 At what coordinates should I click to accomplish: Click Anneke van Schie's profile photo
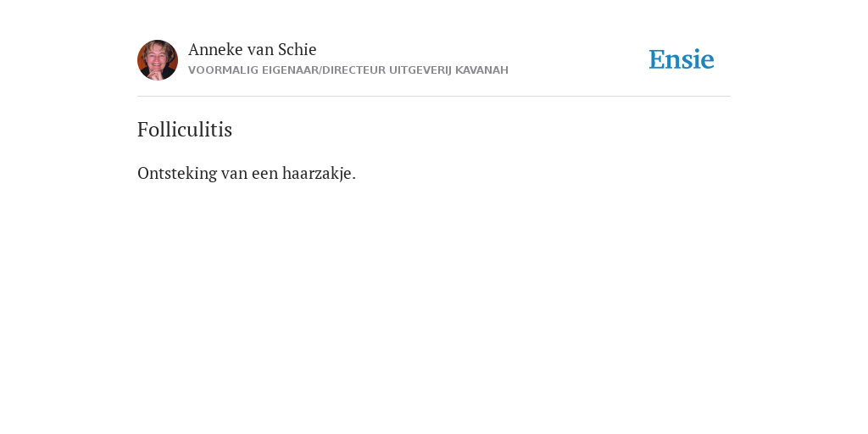(x=158, y=60)
